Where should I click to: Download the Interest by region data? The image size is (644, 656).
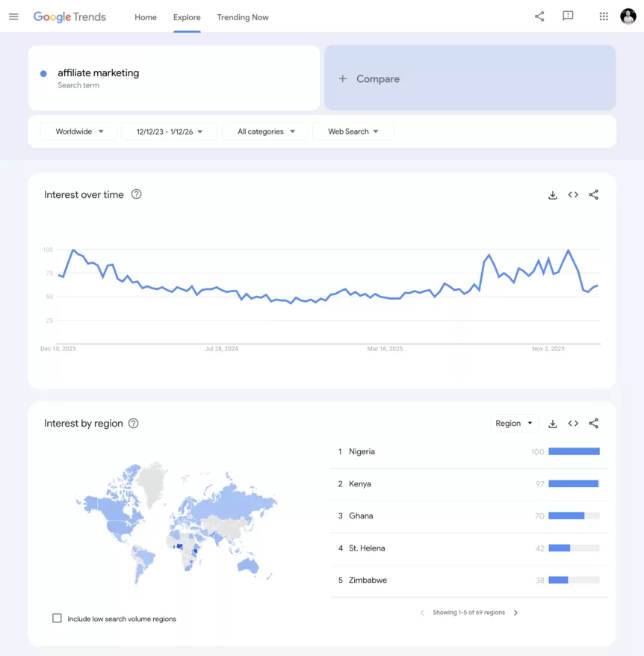coord(552,423)
